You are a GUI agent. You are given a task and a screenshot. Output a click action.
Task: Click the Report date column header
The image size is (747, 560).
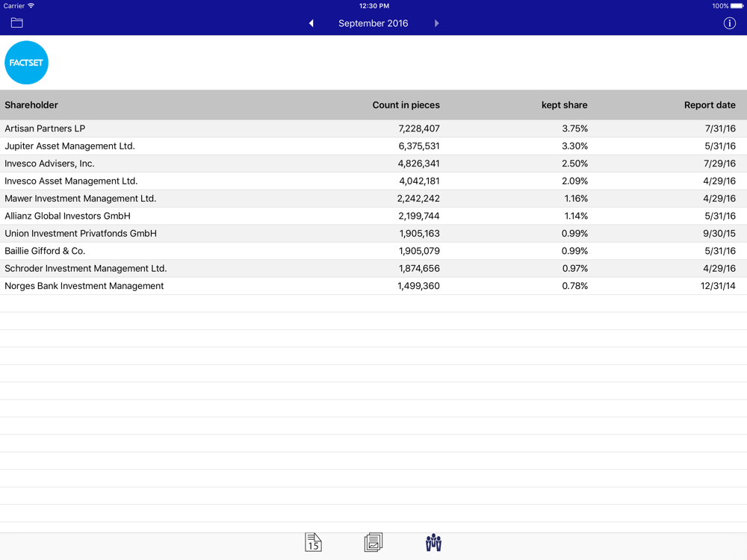coord(710,105)
